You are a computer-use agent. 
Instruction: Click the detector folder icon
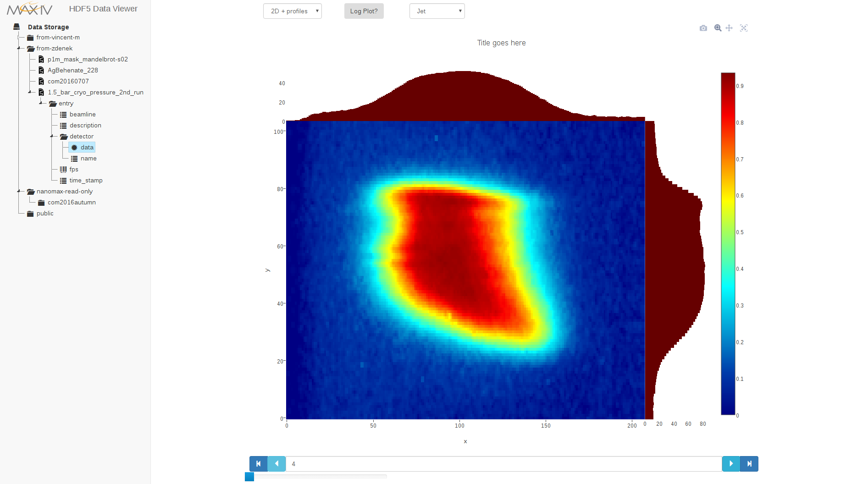(64, 137)
